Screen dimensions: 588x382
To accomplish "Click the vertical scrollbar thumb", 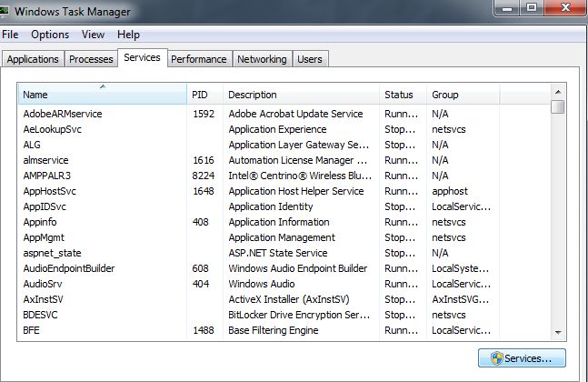I will pyautogui.click(x=558, y=106).
